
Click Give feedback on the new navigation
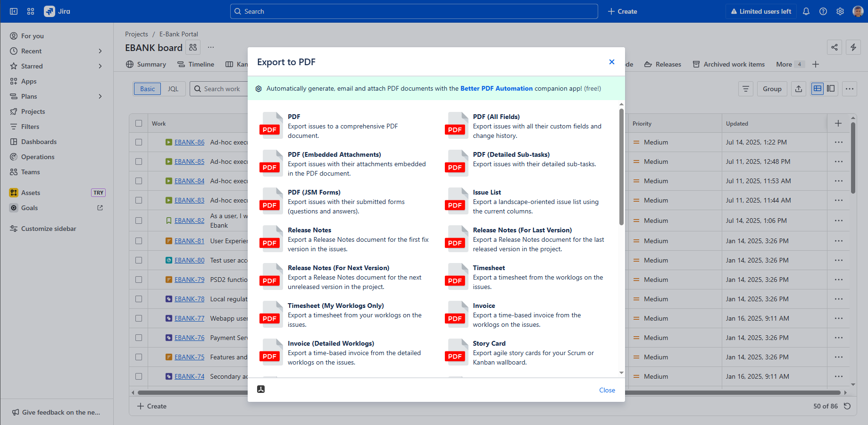(56, 412)
